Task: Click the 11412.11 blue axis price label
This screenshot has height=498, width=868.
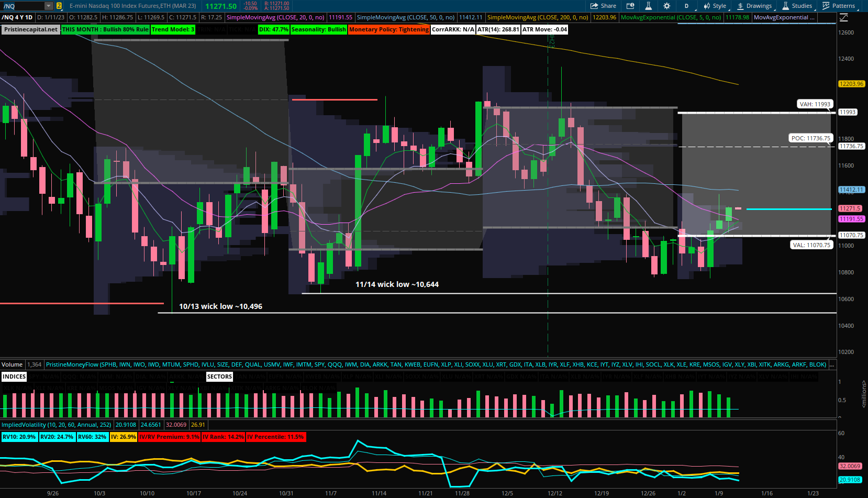Action: tap(851, 190)
